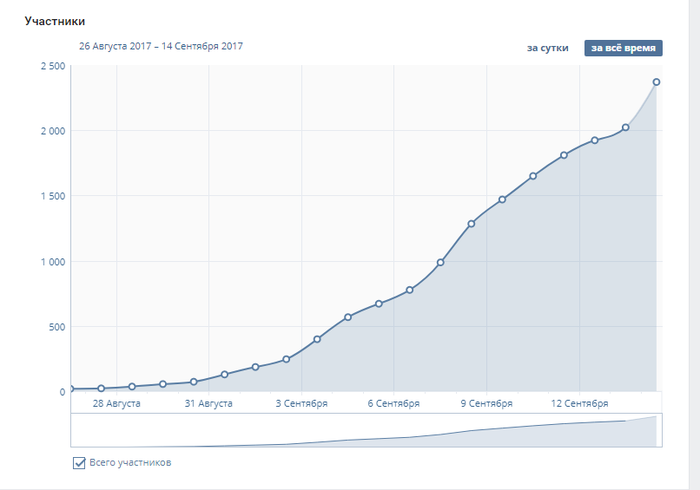Click the data point just above 500 participants
This screenshot has height=490, width=700.
(x=348, y=317)
